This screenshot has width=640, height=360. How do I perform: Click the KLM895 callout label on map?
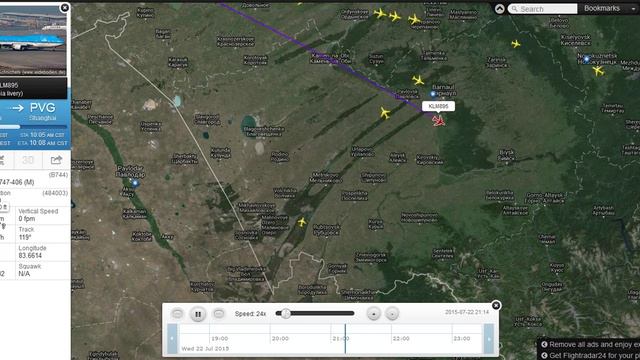[438, 106]
